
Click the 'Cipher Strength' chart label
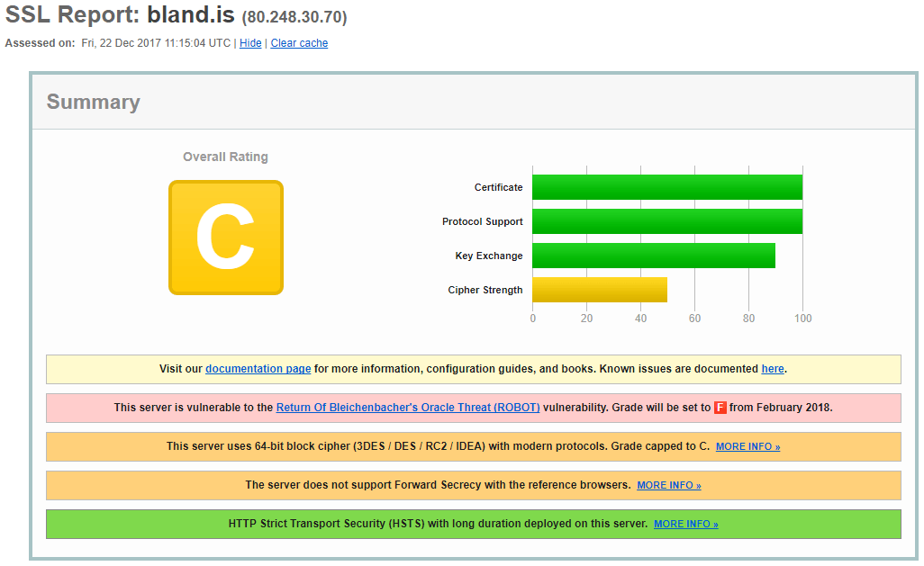485,290
